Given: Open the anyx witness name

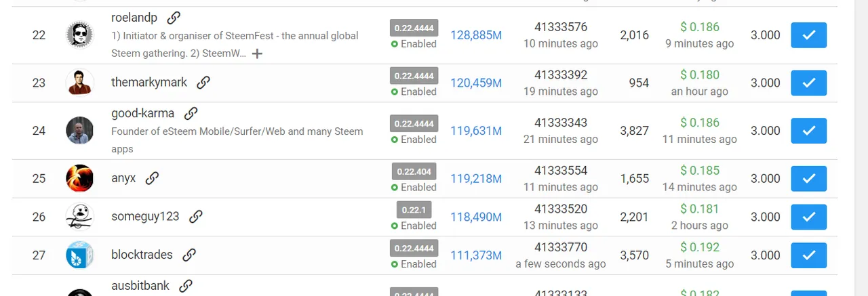Looking at the screenshot, I should [125, 178].
